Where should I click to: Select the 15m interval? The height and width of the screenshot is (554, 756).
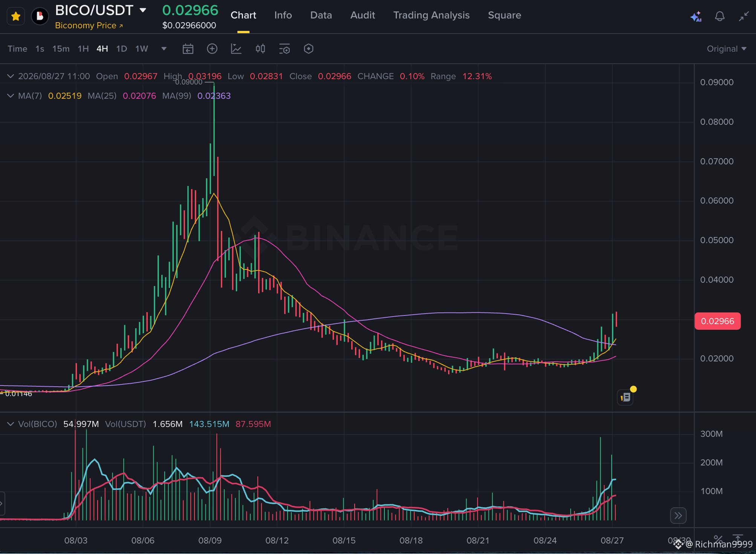tap(61, 49)
